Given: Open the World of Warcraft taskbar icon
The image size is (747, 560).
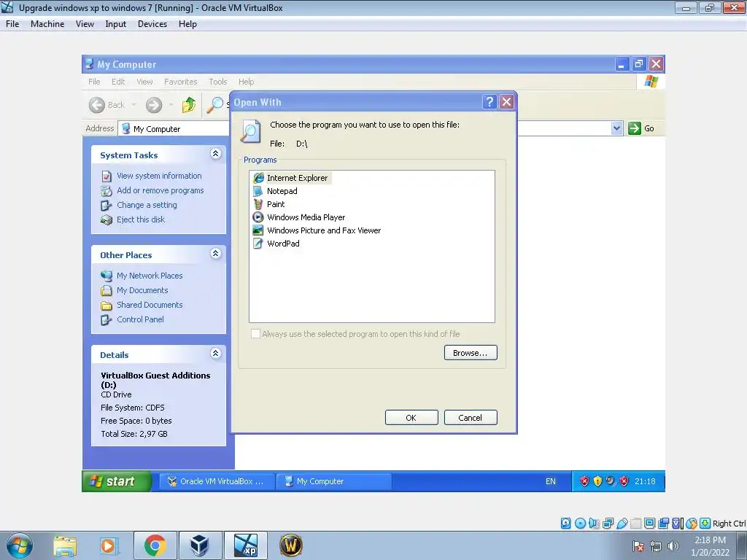Looking at the screenshot, I should click(x=290, y=545).
